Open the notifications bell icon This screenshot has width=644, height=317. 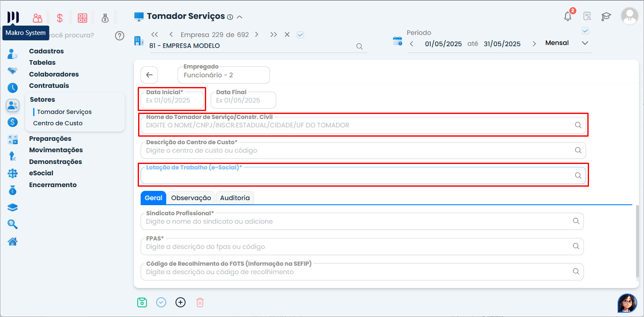pyautogui.click(x=568, y=16)
